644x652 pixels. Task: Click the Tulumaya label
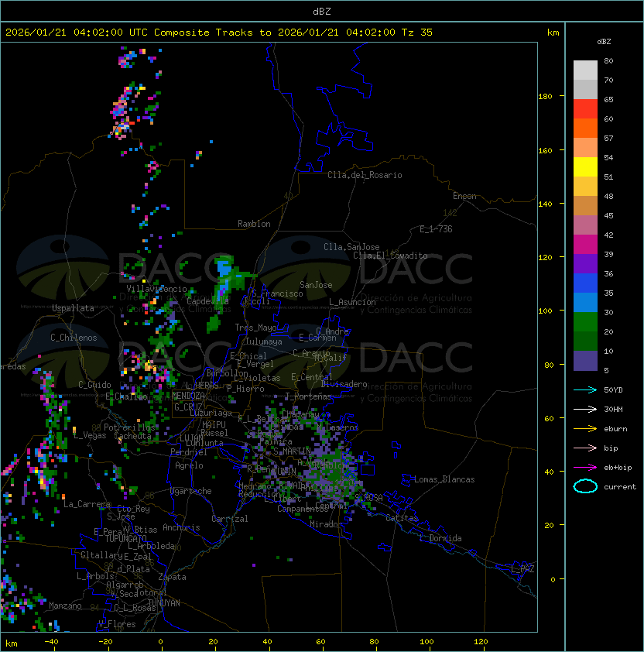(x=264, y=341)
